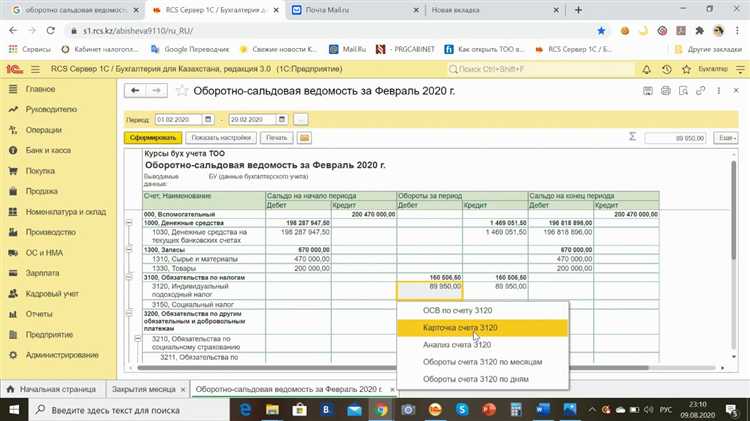Open the Mail.Ru bookmark
The image size is (750, 421).
348,49
